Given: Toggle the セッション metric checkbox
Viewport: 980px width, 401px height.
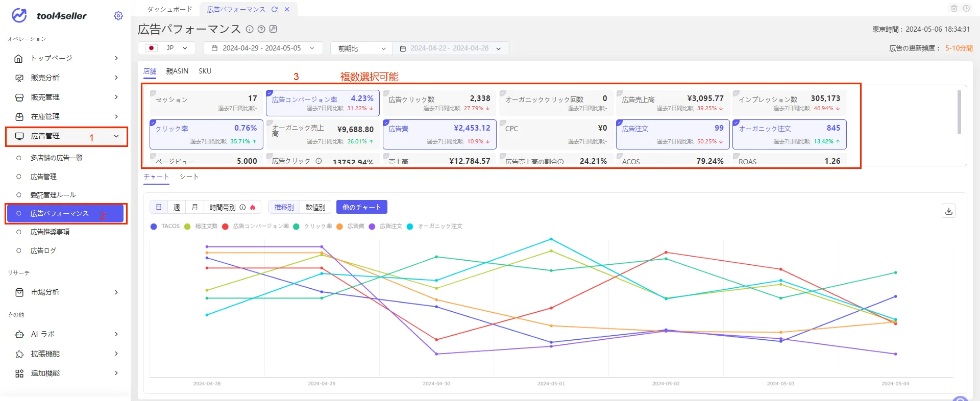Looking at the screenshot, I should click(x=153, y=93).
